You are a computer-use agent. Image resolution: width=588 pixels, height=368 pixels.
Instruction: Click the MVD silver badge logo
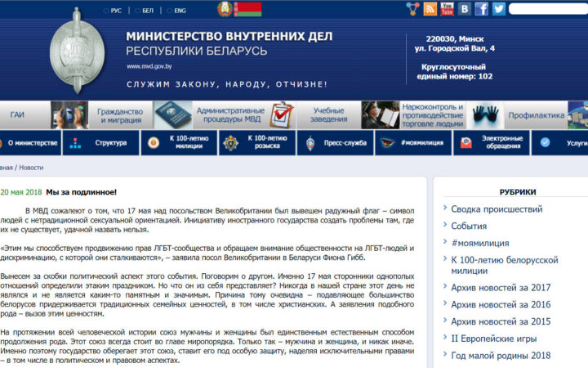coord(77,52)
